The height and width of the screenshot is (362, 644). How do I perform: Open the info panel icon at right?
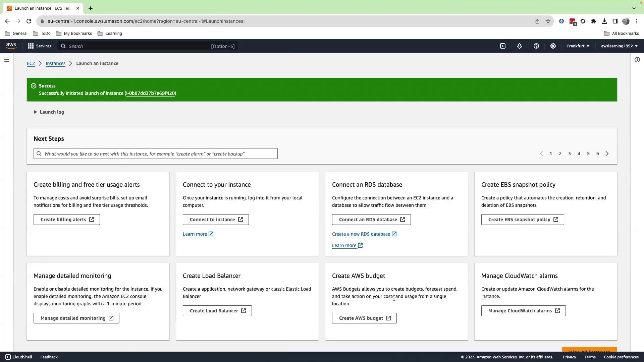click(637, 60)
